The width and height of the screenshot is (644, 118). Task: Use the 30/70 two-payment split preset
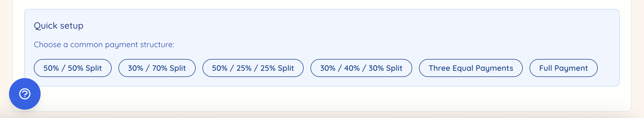point(157,68)
